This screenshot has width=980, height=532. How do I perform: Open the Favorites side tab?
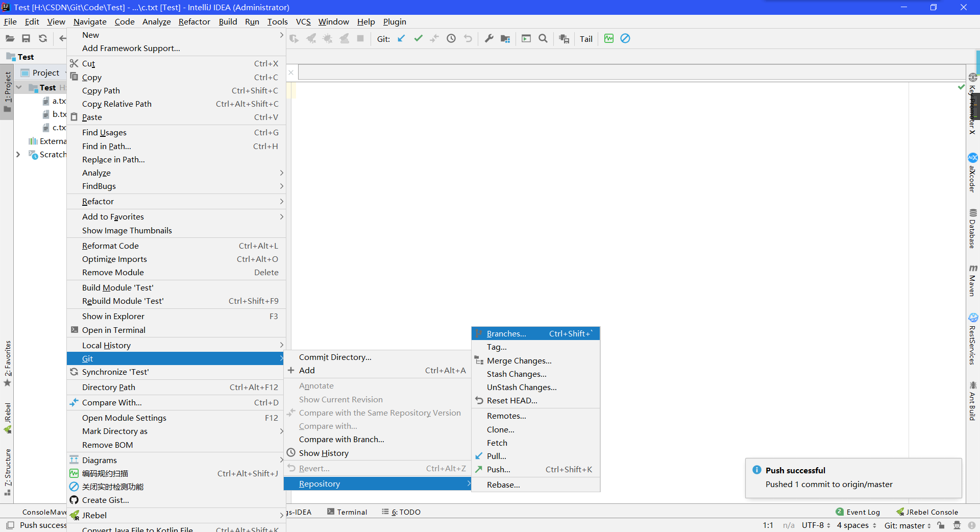[7, 364]
